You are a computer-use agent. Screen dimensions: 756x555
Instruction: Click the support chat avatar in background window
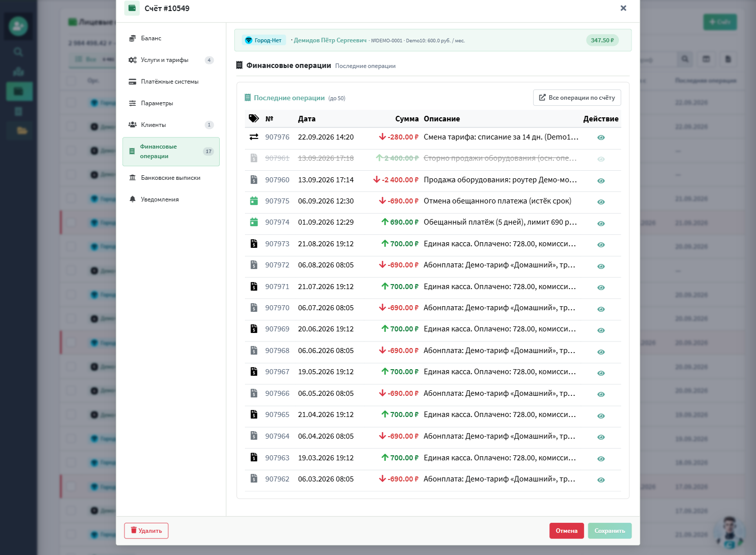point(730,532)
